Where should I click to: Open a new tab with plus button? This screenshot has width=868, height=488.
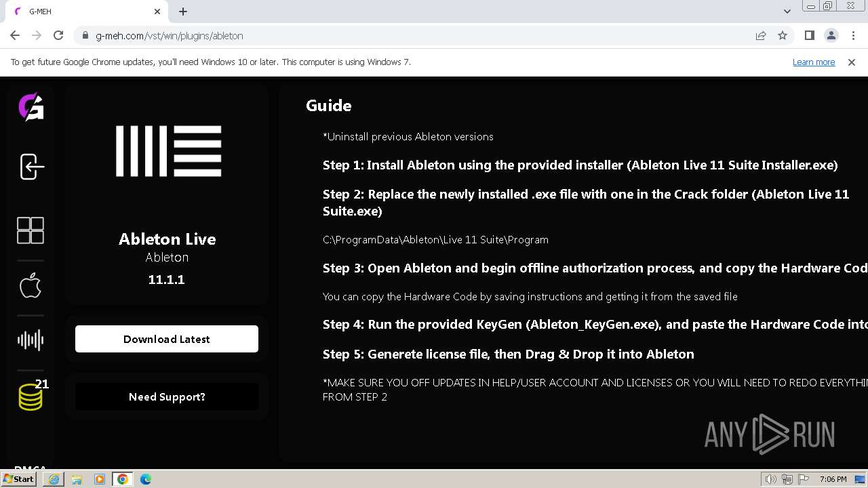183,12
